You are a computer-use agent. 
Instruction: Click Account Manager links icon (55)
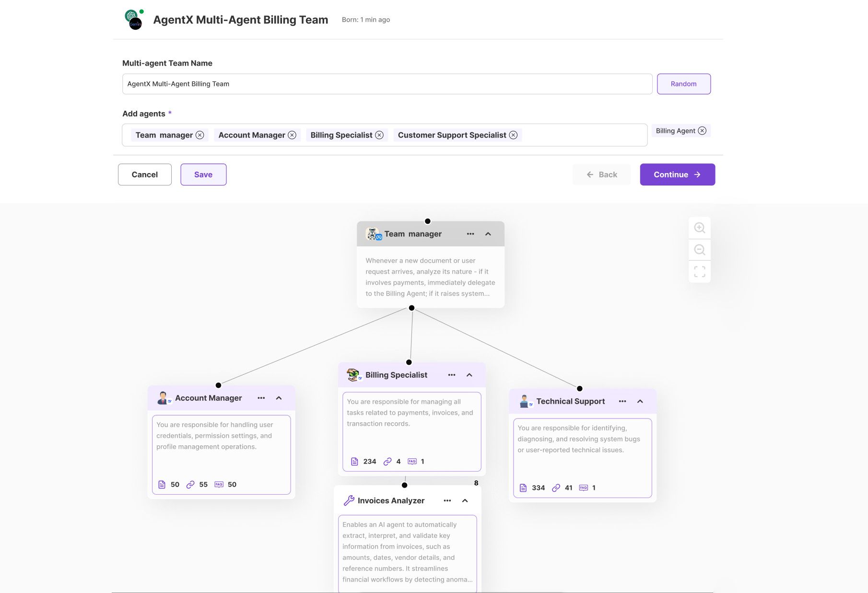point(190,485)
